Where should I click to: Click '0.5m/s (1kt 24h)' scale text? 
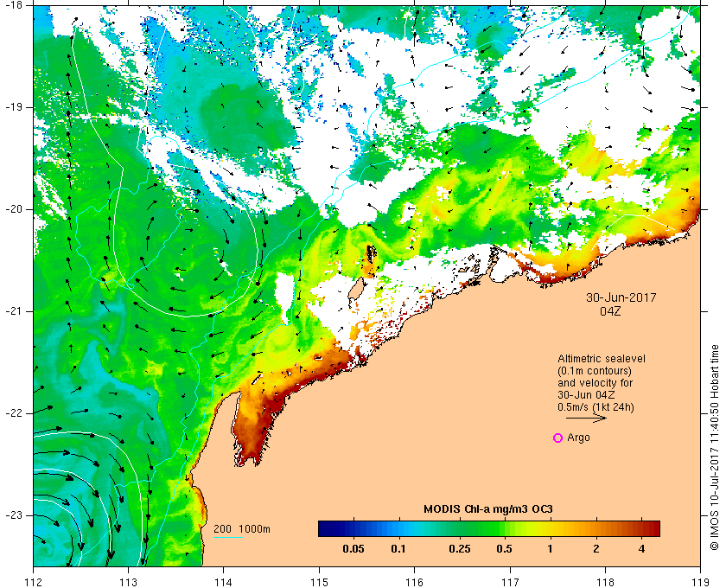pos(595,407)
